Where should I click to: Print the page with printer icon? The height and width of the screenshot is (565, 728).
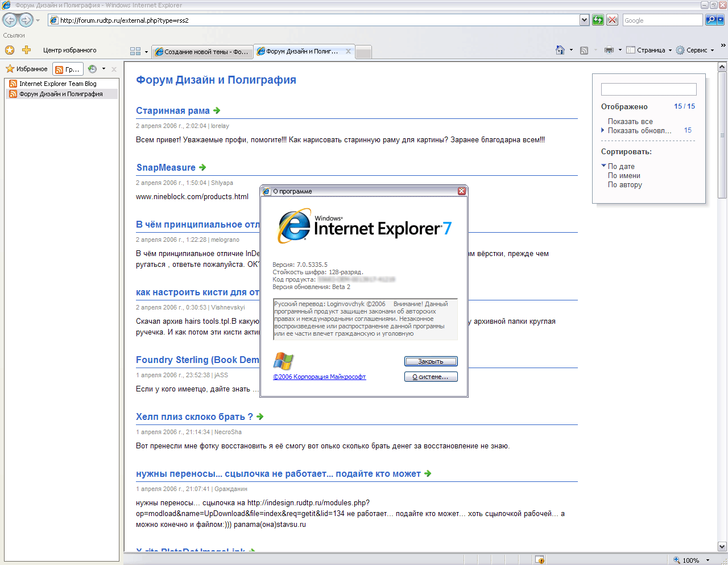609,50
